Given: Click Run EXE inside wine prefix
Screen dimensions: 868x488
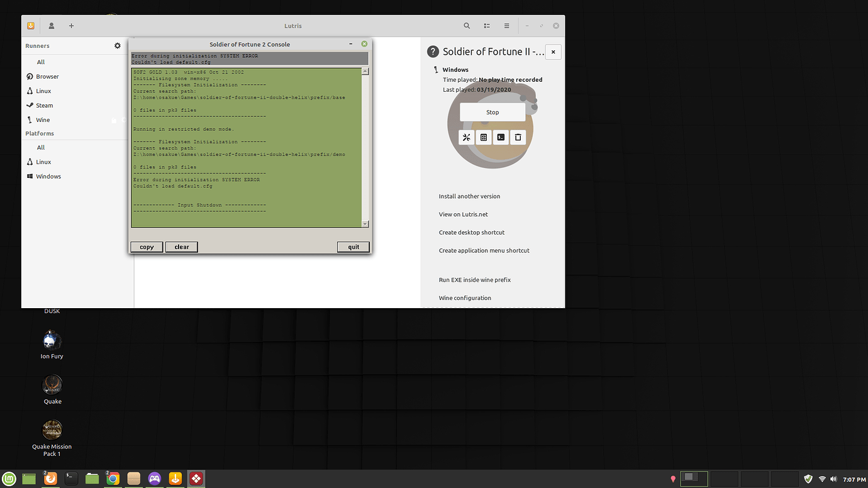Looking at the screenshot, I should tap(475, 280).
